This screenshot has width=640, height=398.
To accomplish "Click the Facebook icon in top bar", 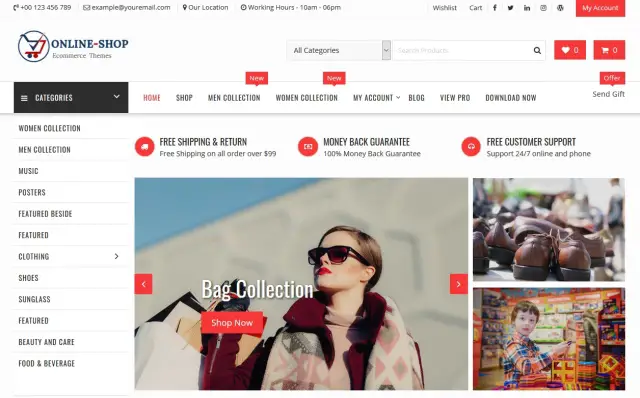I will pyautogui.click(x=495, y=8).
